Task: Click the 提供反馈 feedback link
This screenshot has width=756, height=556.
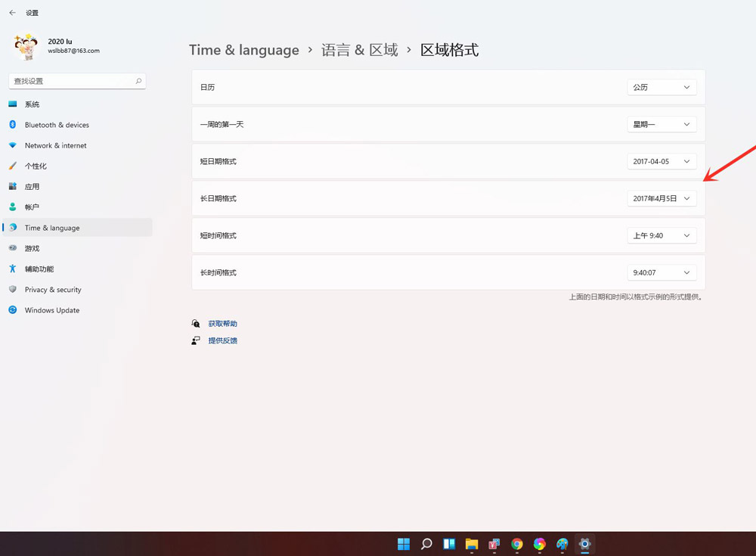Action: [222, 340]
